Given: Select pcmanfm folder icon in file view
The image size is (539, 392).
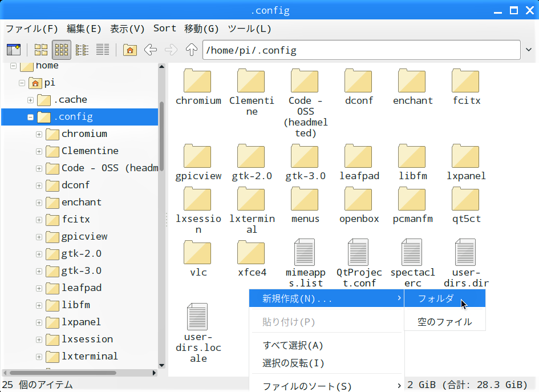Looking at the screenshot, I should [412, 199].
